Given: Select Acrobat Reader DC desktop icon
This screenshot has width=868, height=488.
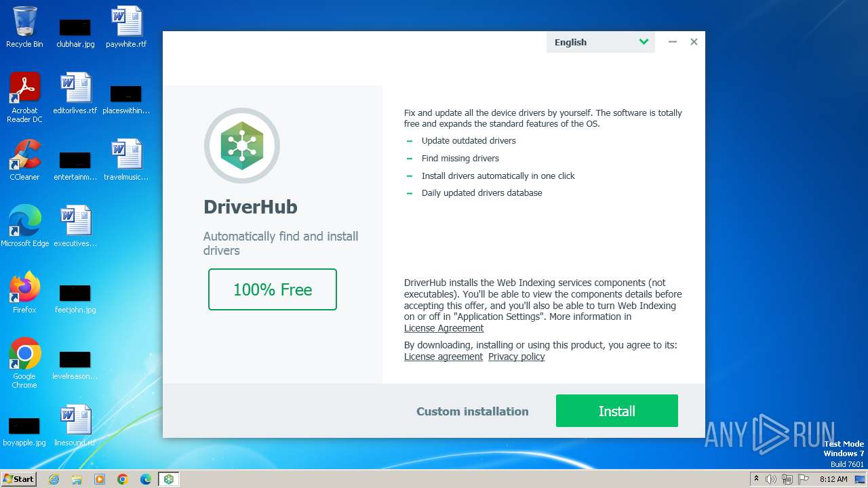Looking at the screenshot, I should coord(24,98).
